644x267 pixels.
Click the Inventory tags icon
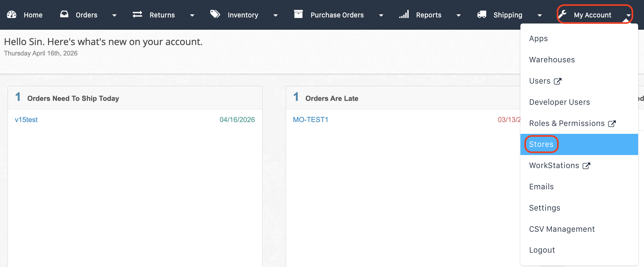(x=215, y=14)
